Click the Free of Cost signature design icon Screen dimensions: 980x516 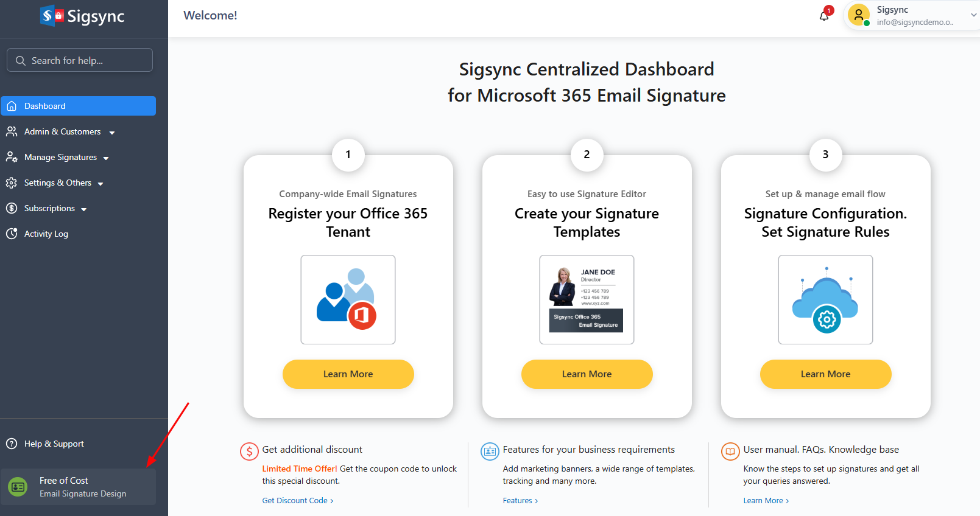(x=18, y=487)
